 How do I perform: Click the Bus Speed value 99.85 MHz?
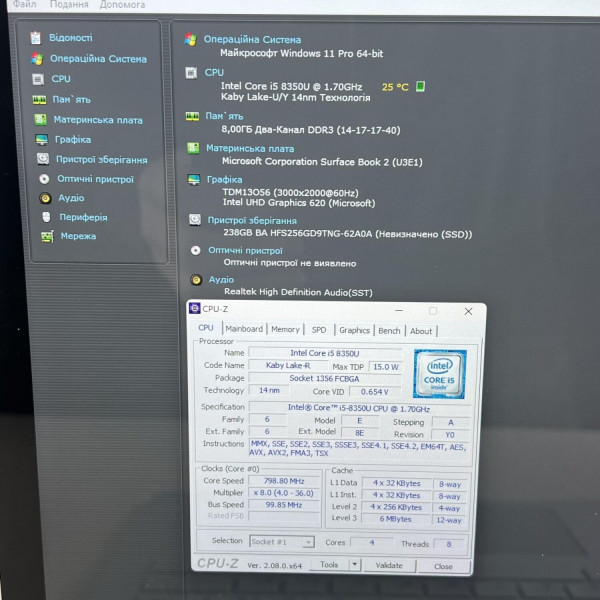[284, 505]
